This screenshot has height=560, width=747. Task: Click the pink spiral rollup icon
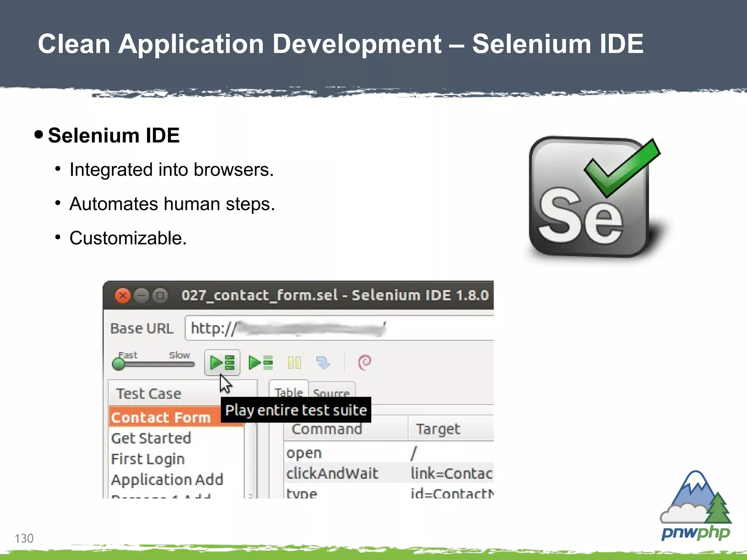click(364, 362)
